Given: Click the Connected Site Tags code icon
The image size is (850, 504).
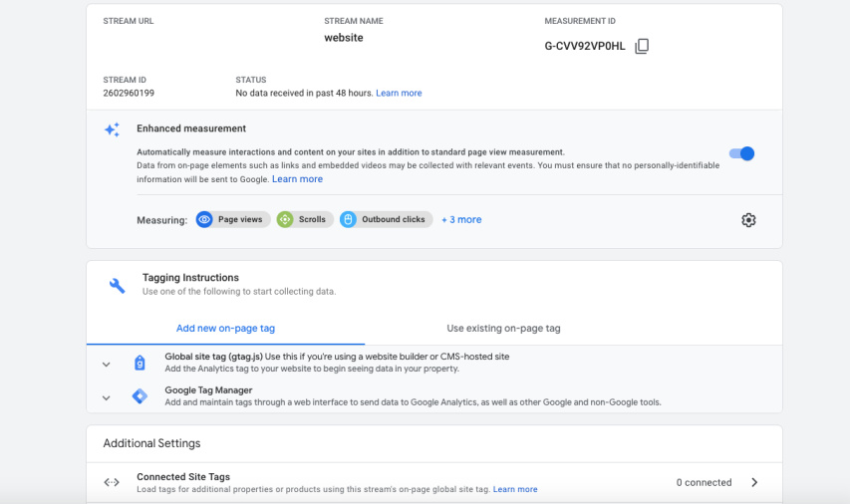Looking at the screenshot, I should pyautogui.click(x=112, y=483).
